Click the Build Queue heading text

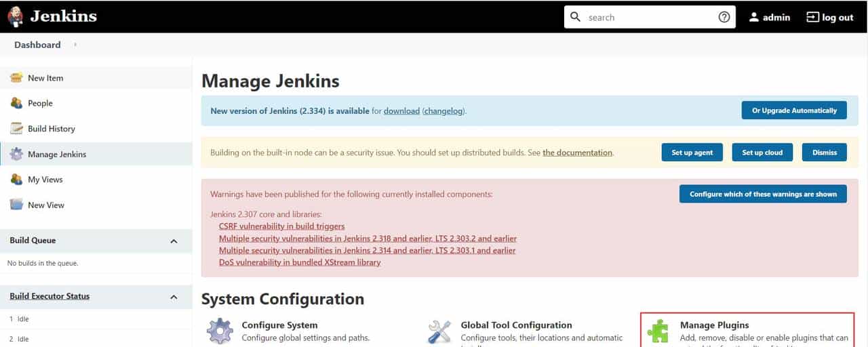pos(33,241)
